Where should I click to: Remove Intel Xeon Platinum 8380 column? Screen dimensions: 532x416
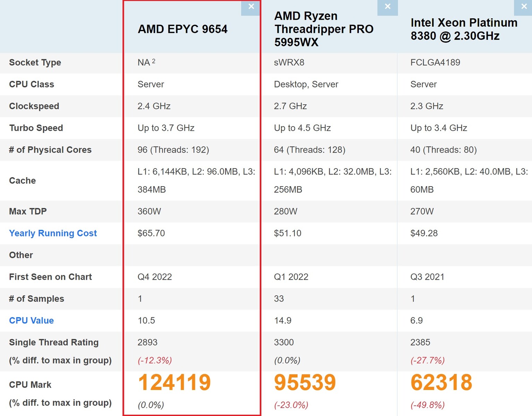tap(523, 7)
